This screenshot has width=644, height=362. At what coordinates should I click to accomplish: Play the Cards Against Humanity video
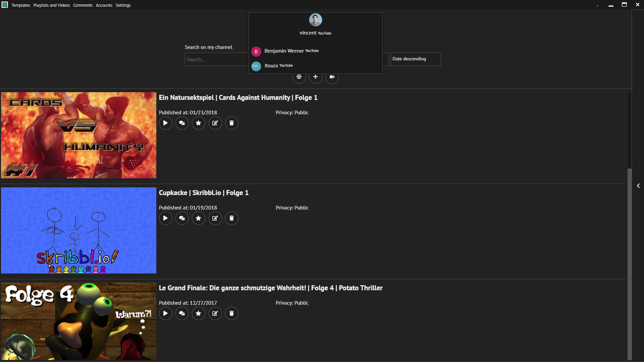coord(165,123)
